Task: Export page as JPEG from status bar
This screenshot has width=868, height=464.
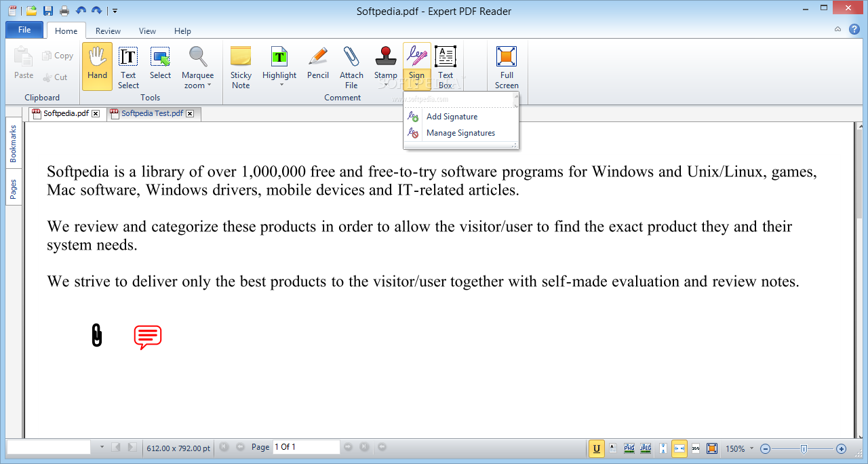Action: 646,448
